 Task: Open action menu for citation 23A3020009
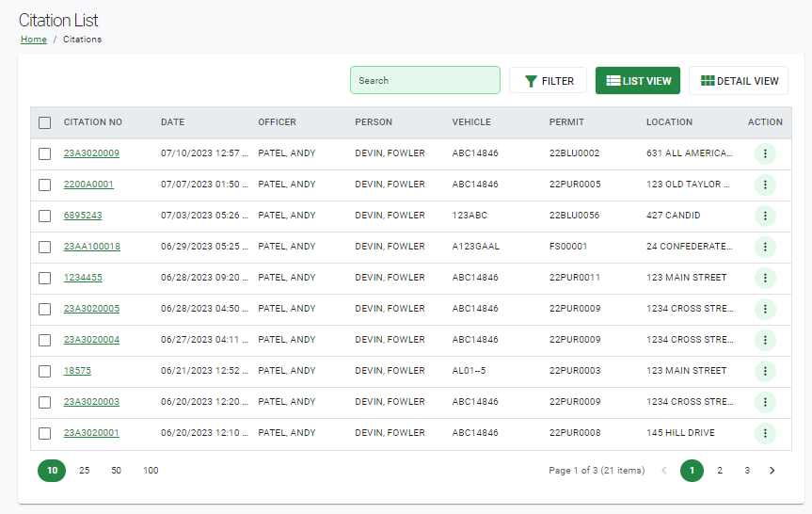click(765, 153)
